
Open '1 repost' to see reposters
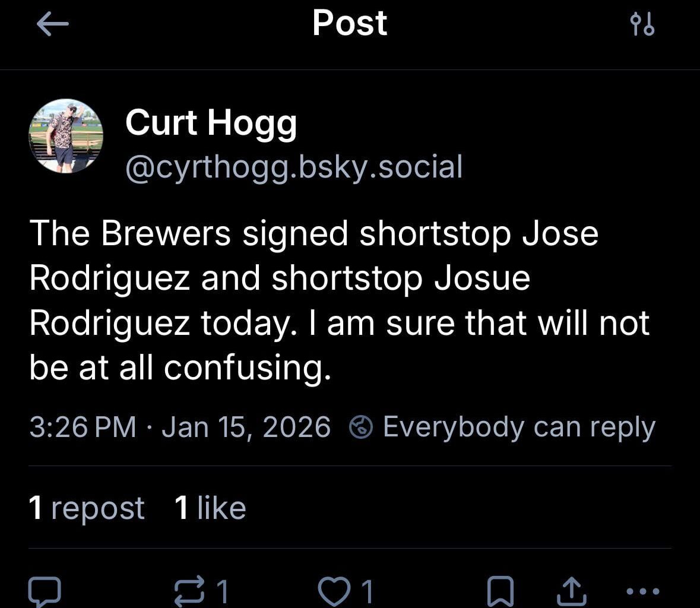(x=87, y=508)
